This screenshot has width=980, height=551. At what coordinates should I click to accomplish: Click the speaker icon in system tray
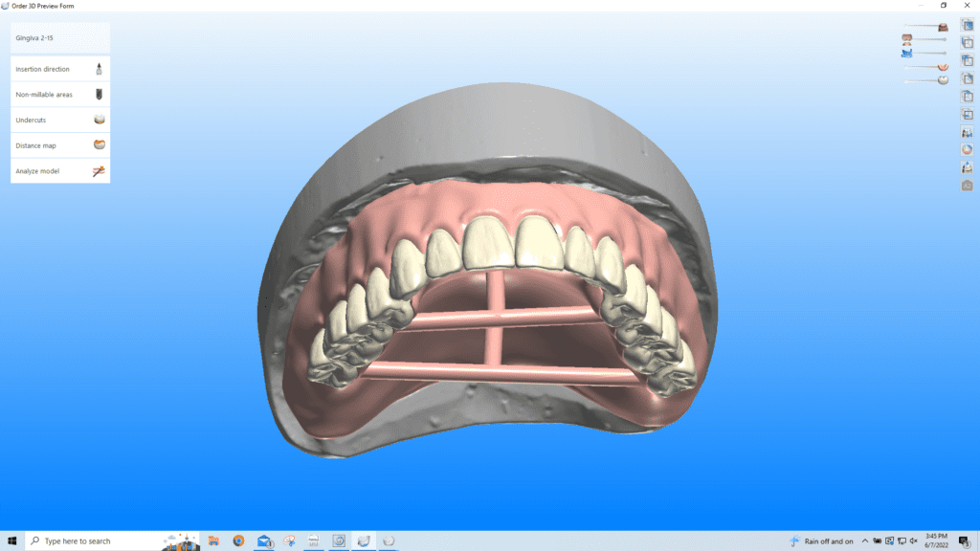[x=914, y=540]
